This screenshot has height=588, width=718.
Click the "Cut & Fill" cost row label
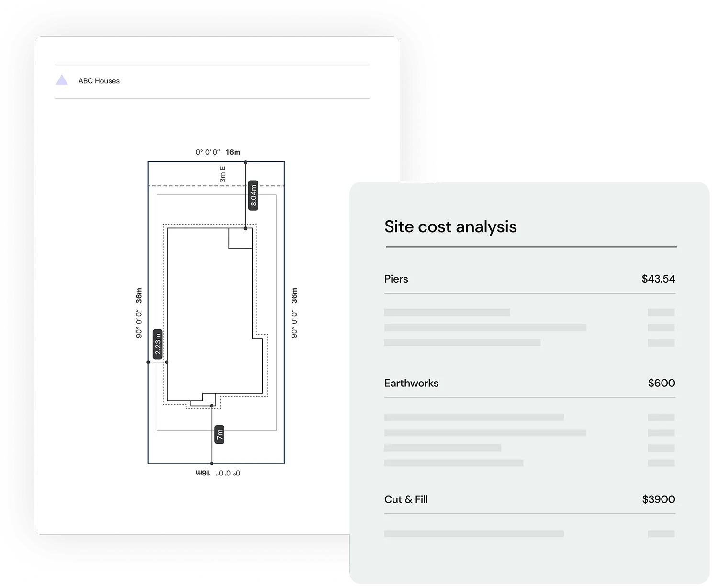click(406, 499)
